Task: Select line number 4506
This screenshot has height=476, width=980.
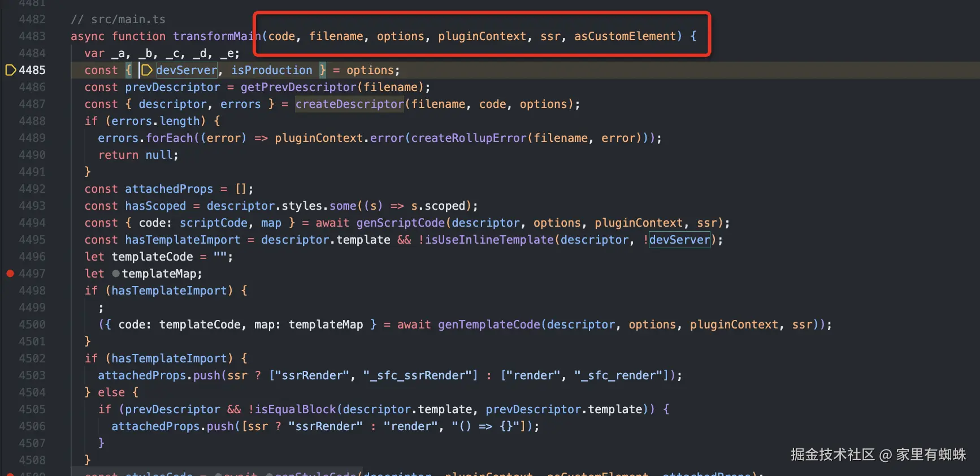Action: [x=32, y=426]
